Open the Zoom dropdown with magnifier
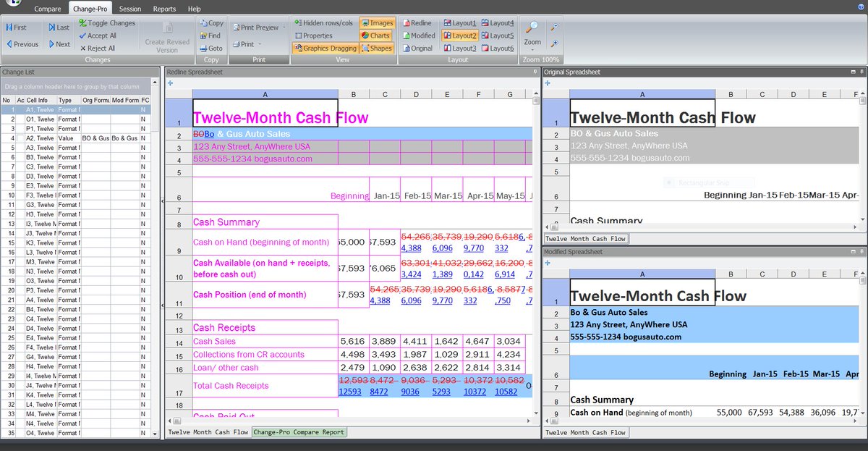 tap(532, 36)
